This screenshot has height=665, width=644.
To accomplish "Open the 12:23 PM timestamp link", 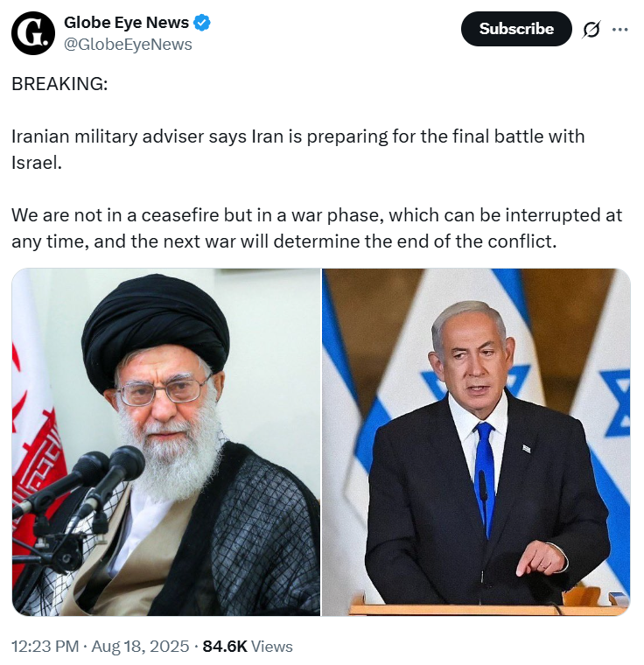I will coord(45,647).
